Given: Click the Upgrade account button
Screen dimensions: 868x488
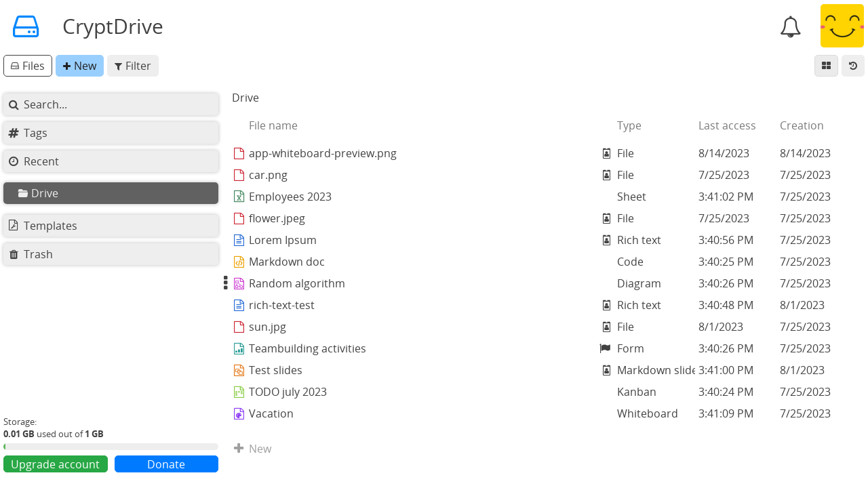Looking at the screenshot, I should (56, 464).
